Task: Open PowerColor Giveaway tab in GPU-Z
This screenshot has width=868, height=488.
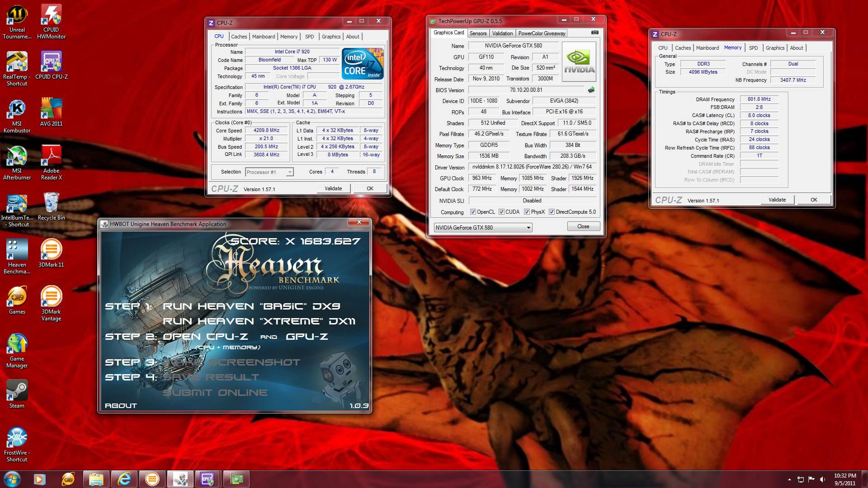Action: click(x=542, y=33)
